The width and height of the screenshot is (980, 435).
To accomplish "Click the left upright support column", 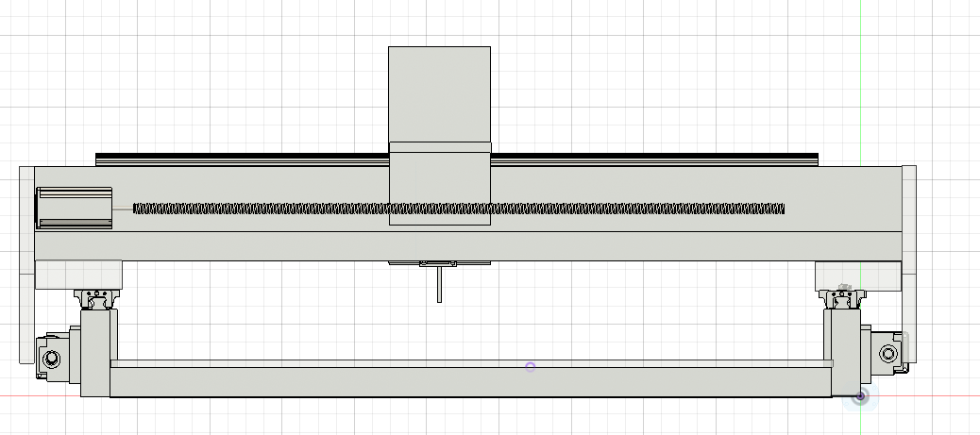I will click(95, 354).
